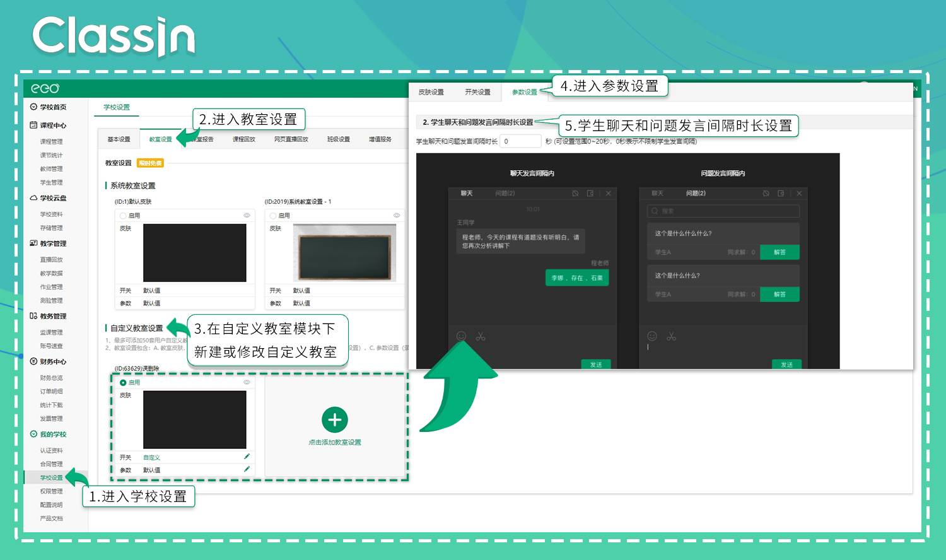Preview (ID:2019) system classroom via eye icon
The image size is (946, 560).
click(397, 215)
